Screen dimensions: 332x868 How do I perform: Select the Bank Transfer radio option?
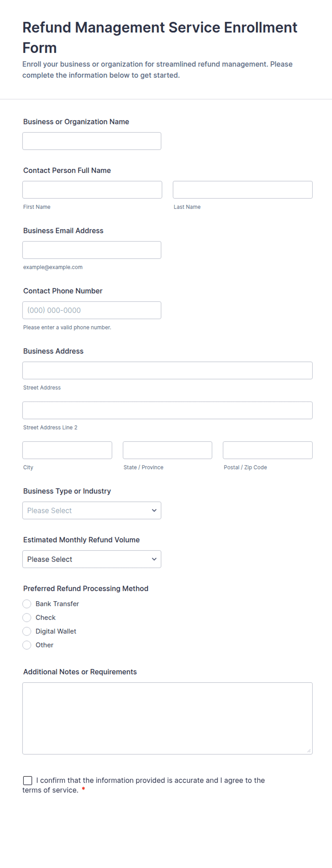tap(27, 604)
